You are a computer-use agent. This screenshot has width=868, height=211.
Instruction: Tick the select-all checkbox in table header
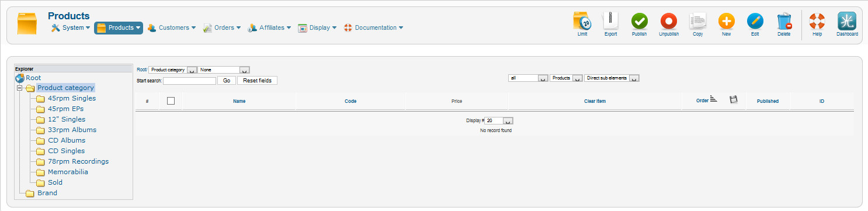tap(171, 101)
